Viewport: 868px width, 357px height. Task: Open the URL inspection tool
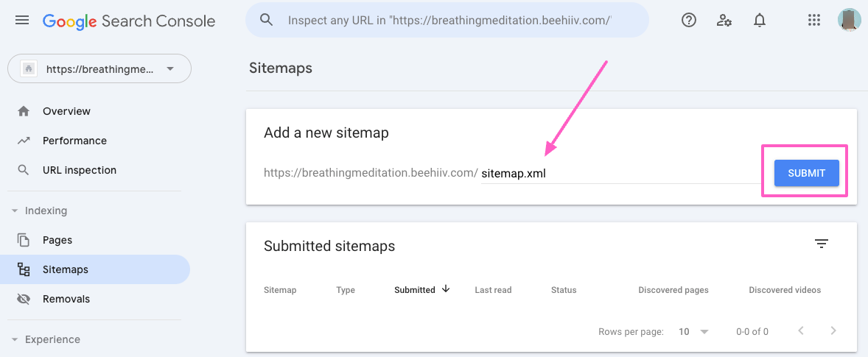[x=79, y=170]
